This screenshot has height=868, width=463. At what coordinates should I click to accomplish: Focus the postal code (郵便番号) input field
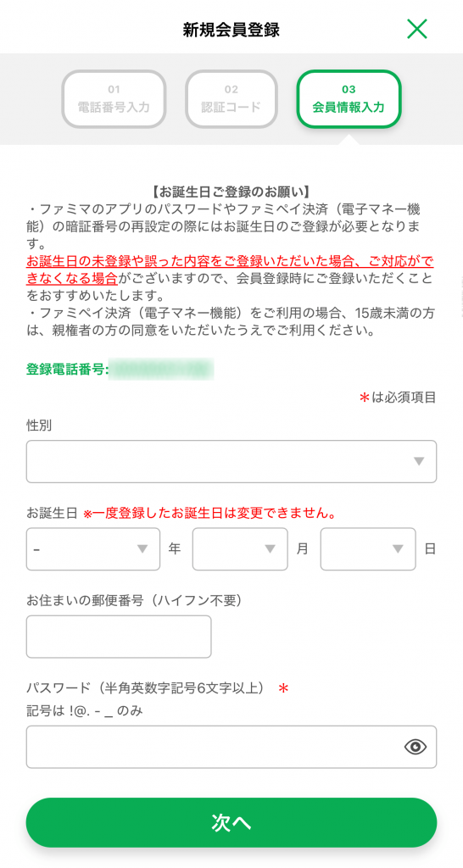(x=119, y=637)
